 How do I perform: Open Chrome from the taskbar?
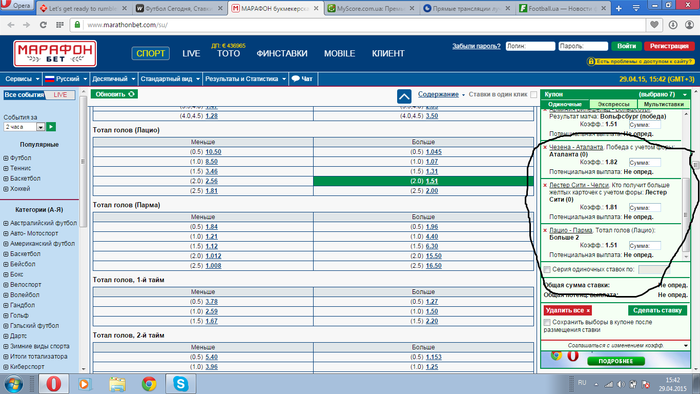(149, 384)
